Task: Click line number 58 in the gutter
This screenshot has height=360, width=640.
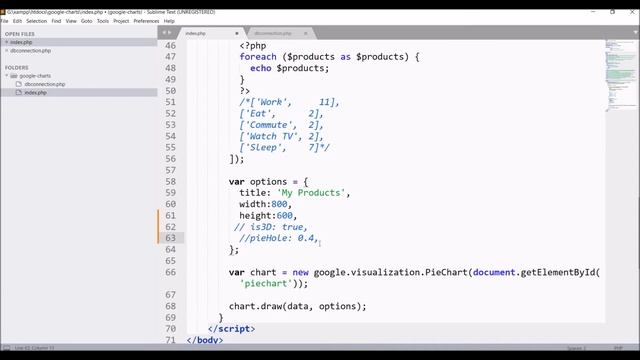Action: click(170, 181)
